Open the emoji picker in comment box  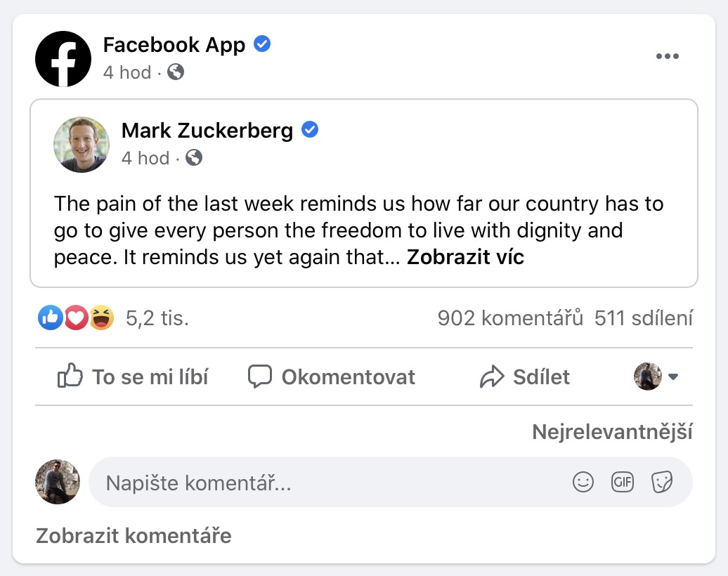583,482
